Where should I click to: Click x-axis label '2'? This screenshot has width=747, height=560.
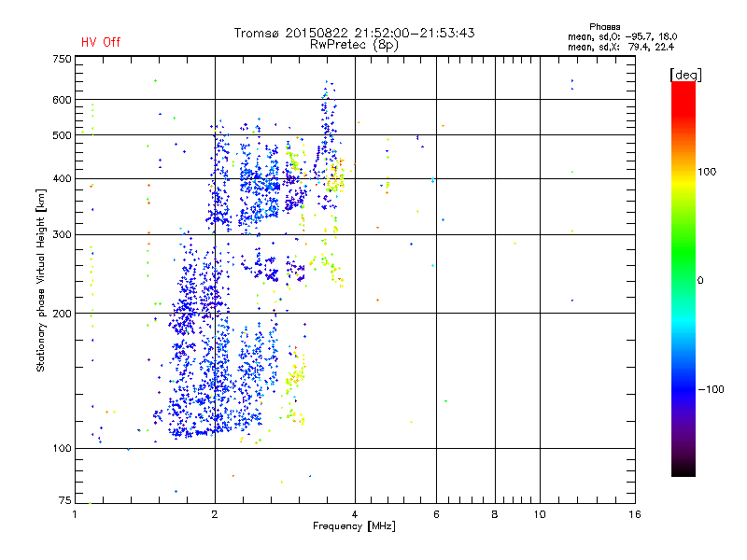click(215, 515)
